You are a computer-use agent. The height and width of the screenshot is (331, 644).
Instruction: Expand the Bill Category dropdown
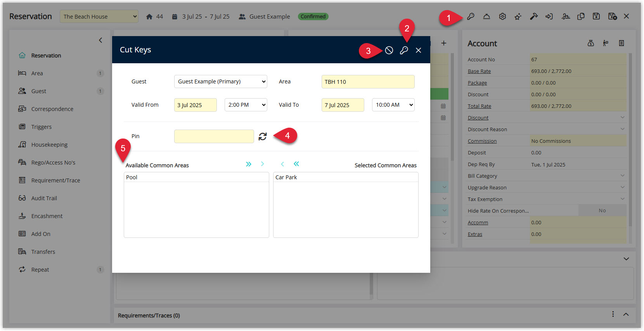point(622,176)
